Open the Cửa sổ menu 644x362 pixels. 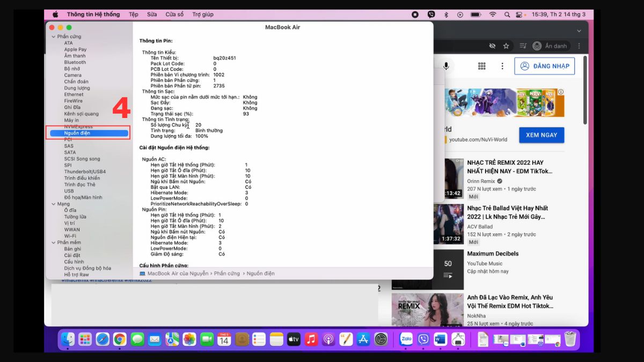(x=174, y=14)
